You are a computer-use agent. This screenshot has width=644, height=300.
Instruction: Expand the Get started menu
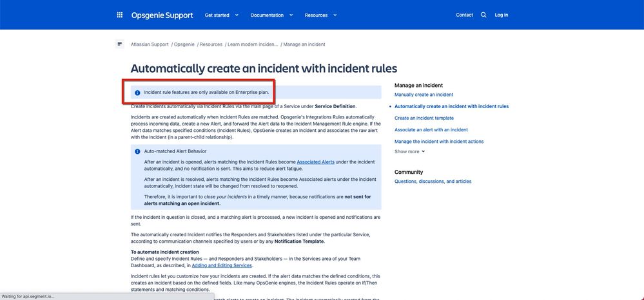221,15
